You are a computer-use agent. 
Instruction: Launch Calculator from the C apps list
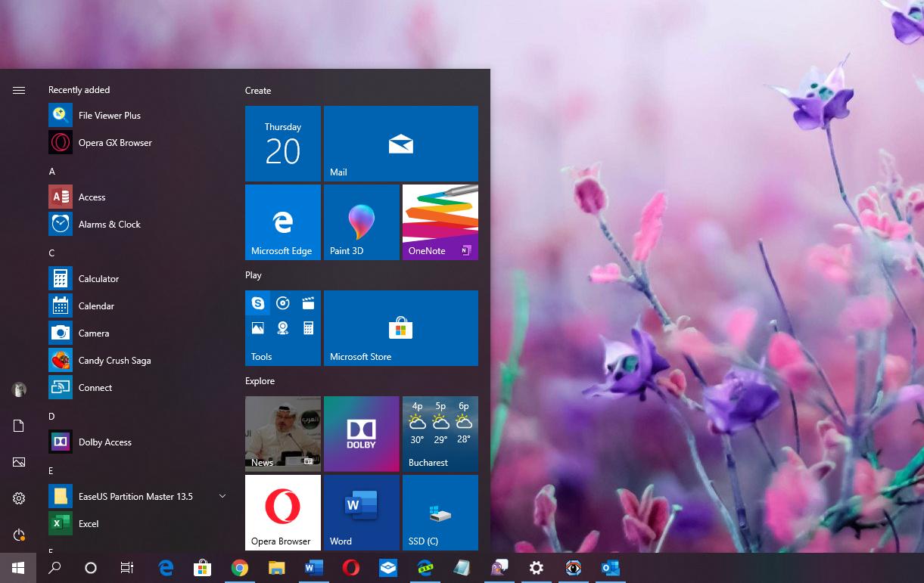coord(138,279)
